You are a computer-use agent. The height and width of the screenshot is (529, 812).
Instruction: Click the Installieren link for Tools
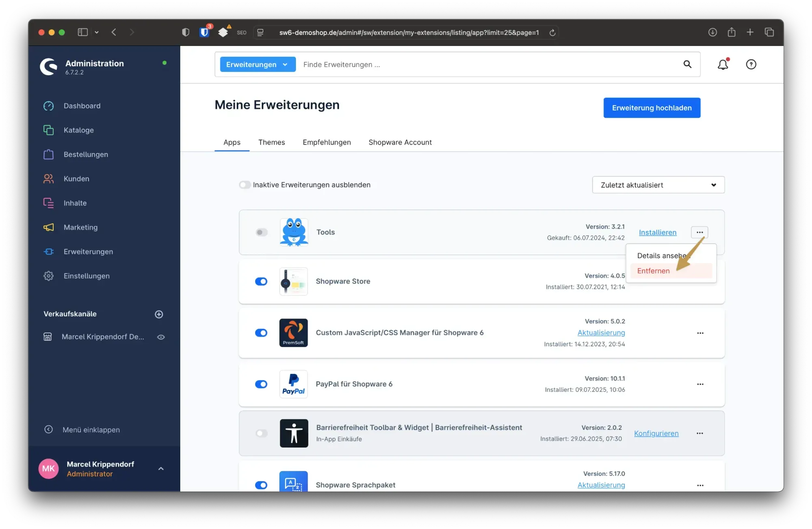(657, 232)
